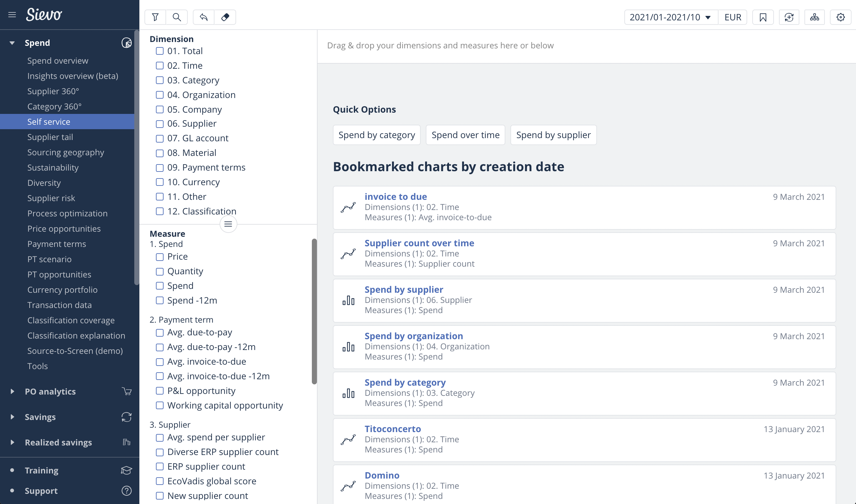Open the 2021/01-2021/10 date range dropdown
Screen dimensions: 856x504
(670, 17)
